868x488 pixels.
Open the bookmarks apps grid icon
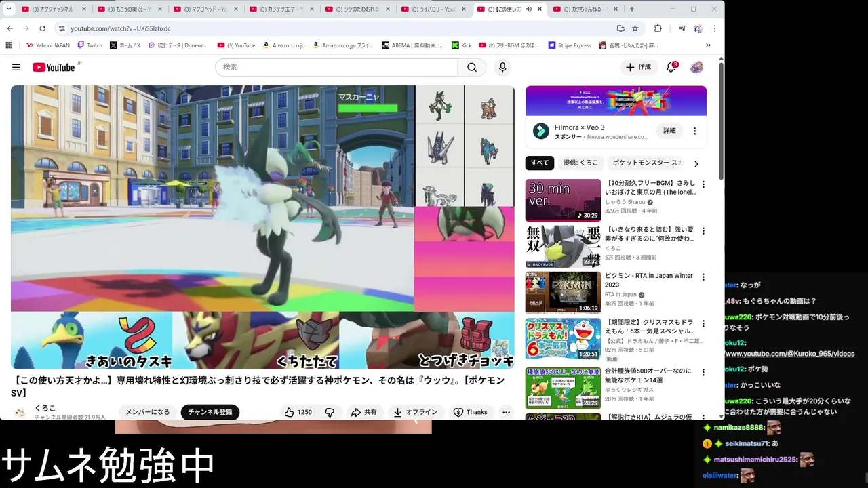coord(9,45)
